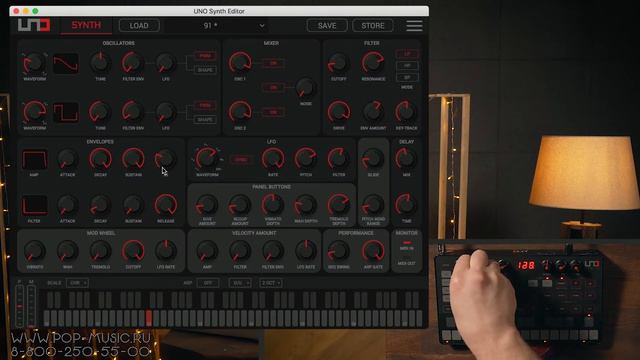Click the DELAY TIME knob
Image resolution: width=640 pixels, height=360 pixels.
point(406,205)
